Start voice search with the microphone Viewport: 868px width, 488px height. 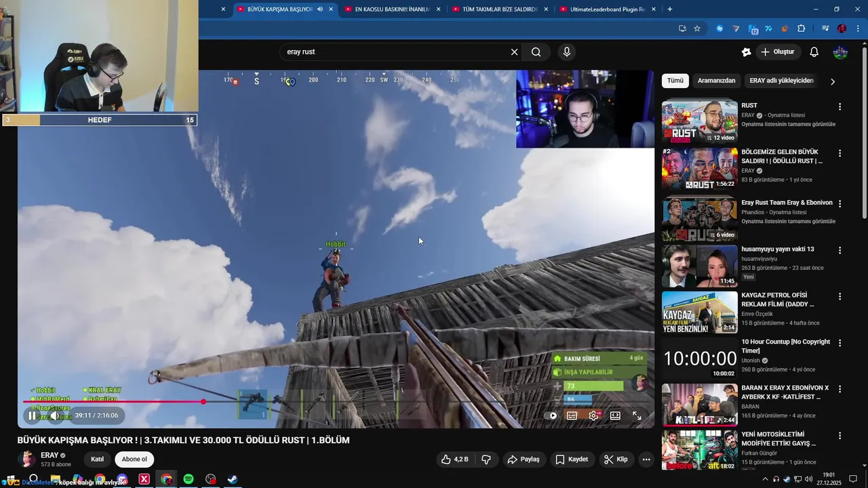click(x=567, y=52)
